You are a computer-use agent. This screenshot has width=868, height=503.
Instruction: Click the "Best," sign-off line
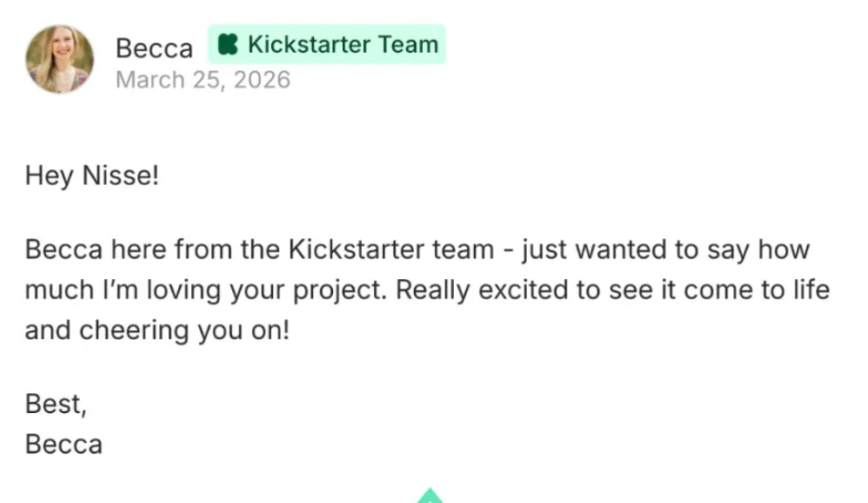click(56, 404)
